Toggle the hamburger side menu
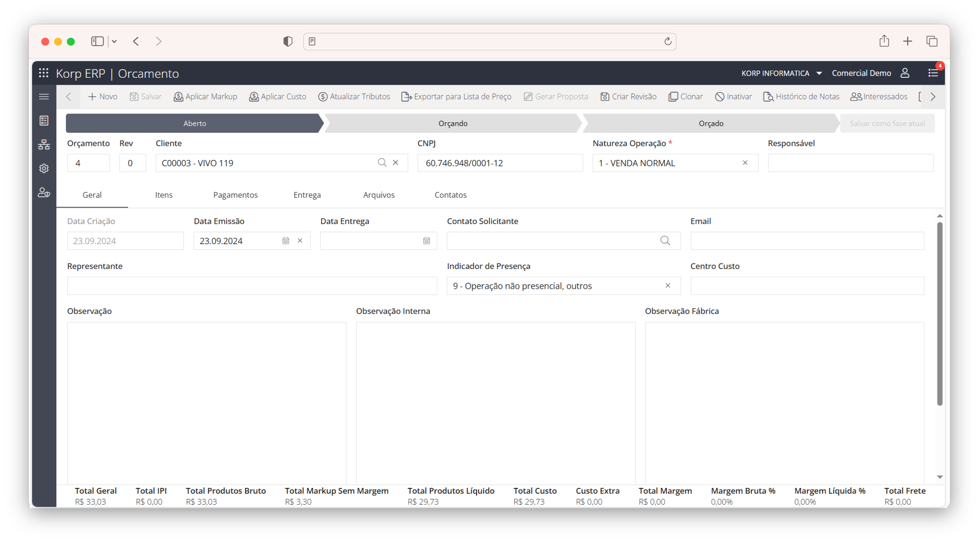Viewport: 980px width, 542px height. [44, 97]
